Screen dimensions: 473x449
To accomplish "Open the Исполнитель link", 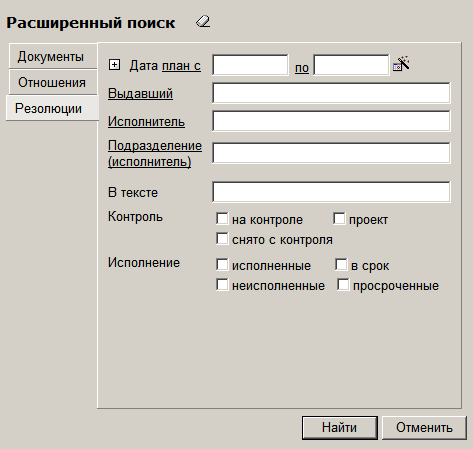I will click(146, 122).
